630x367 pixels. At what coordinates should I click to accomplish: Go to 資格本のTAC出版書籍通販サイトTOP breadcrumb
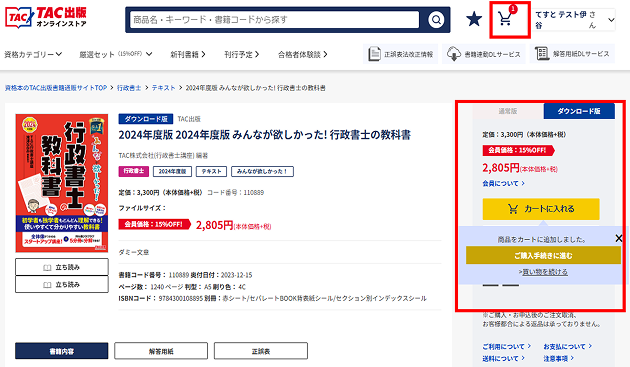(56, 88)
